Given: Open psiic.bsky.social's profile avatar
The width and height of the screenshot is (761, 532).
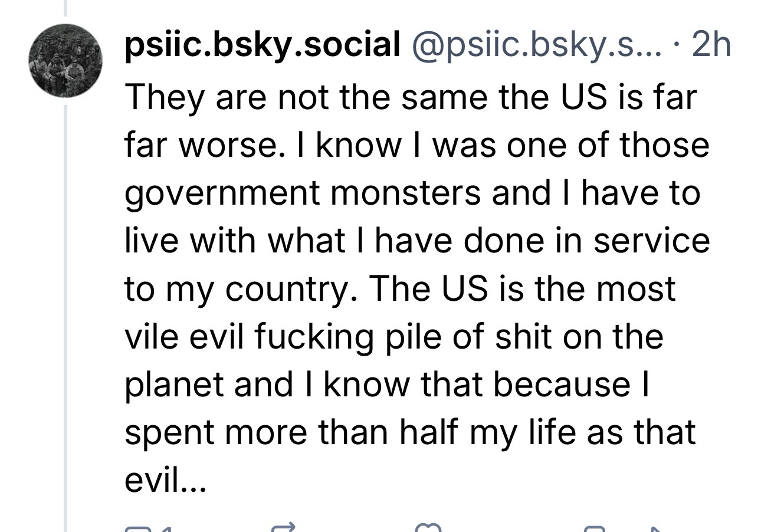Looking at the screenshot, I should [x=67, y=60].
